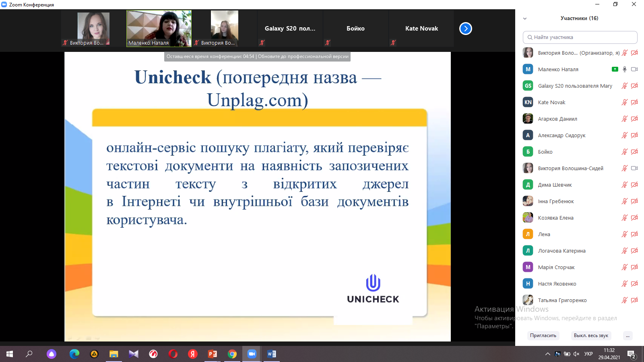Click microphone icon for Маленко Наталя
The image size is (644, 362).
[x=624, y=69]
